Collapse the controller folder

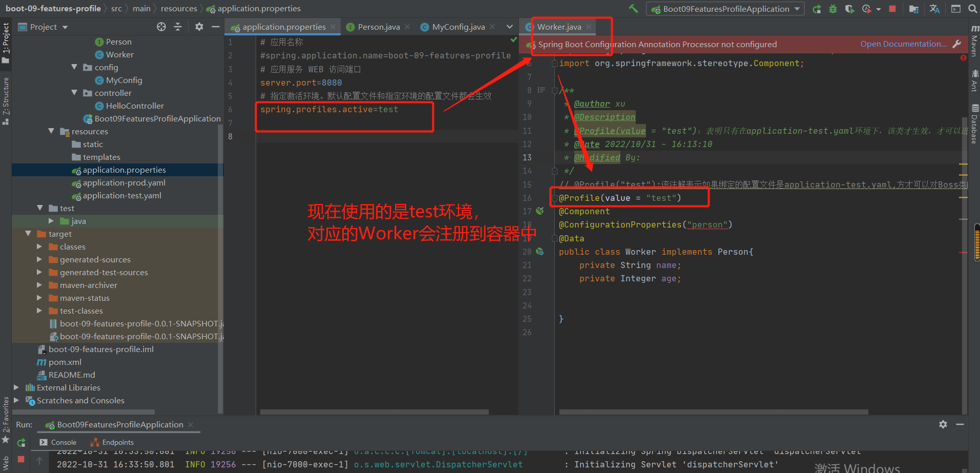[74, 93]
